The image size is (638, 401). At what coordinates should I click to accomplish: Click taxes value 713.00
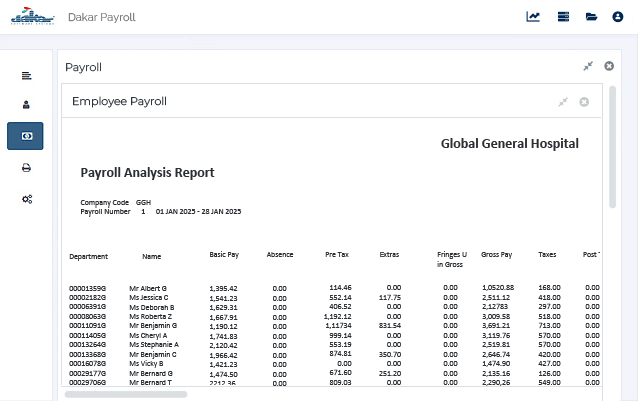tap(549, 326)
